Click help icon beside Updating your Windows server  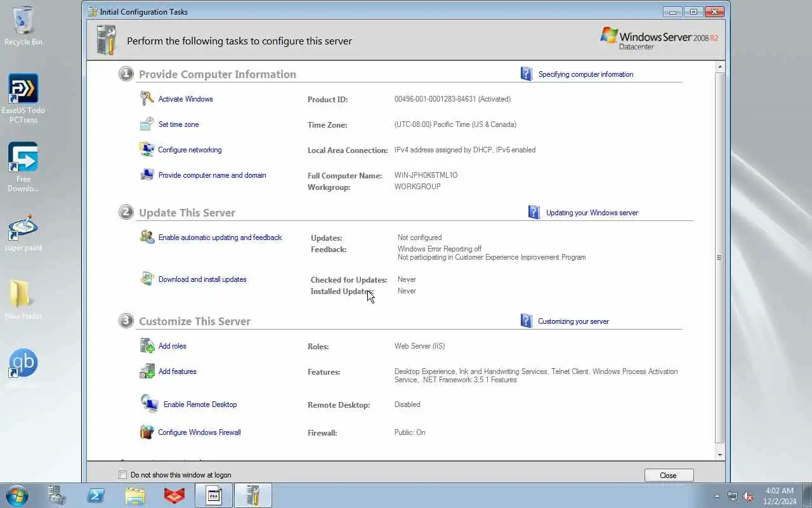534,212
